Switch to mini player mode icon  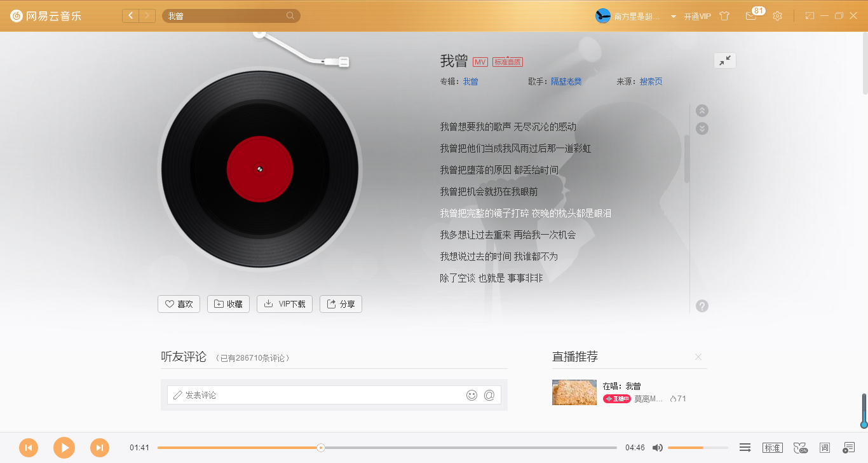[x=810, y=16]
